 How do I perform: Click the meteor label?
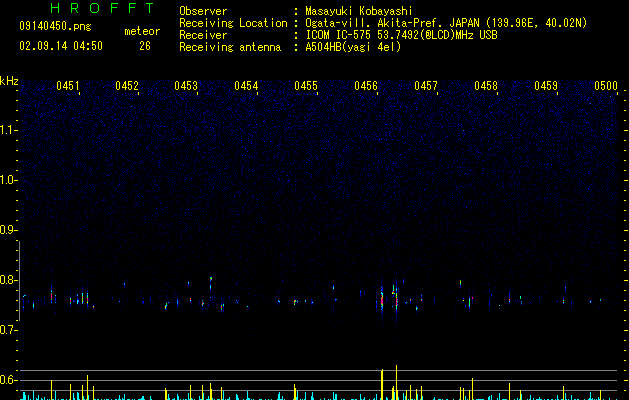coord(142,31)
